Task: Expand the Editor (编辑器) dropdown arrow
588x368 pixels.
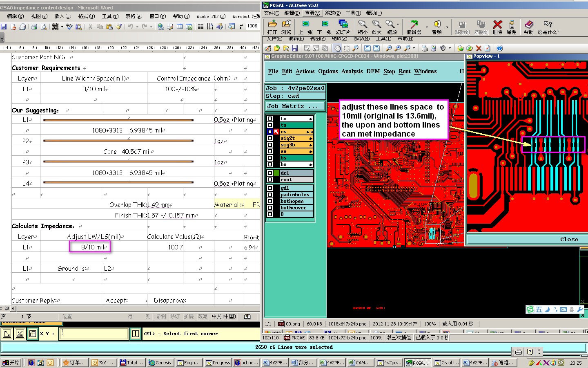Action: 427,27
